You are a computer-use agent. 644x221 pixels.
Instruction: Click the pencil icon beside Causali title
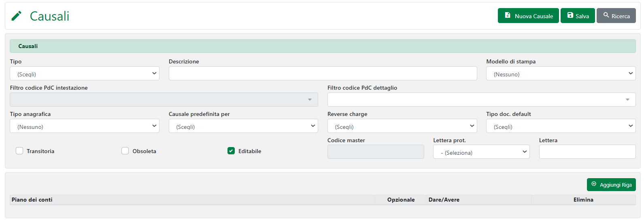pos(17,16)
